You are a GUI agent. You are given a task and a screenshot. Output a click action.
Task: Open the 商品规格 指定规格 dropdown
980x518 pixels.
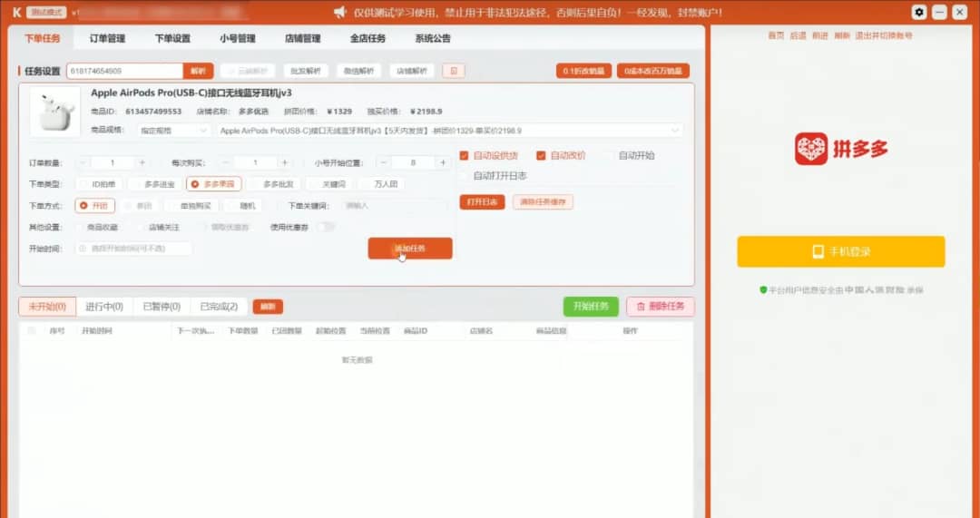point(173,131)
